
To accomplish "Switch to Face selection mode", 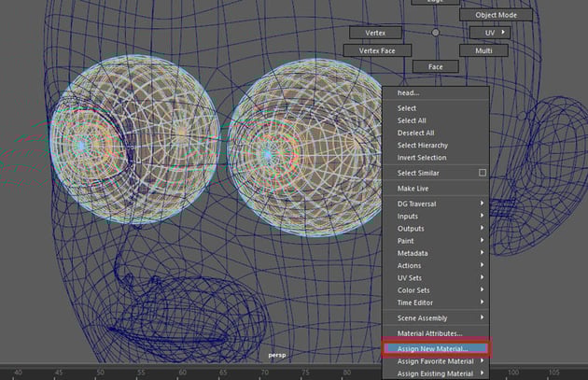I will pyautogui.click(x=436, y=66).
